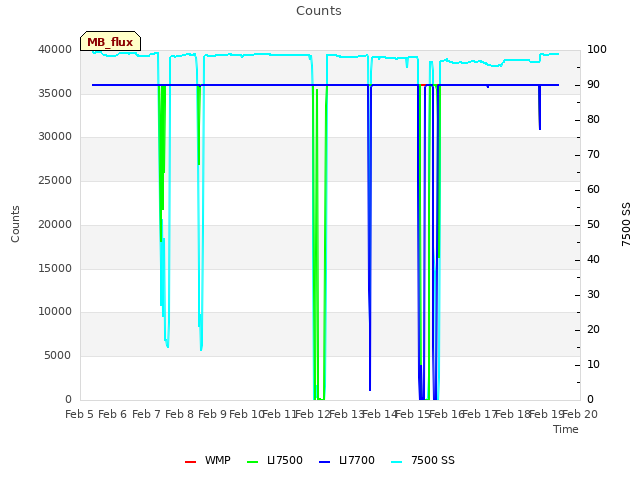
Task: Click the 5000 left axis tick label
Action: [58, 356]
